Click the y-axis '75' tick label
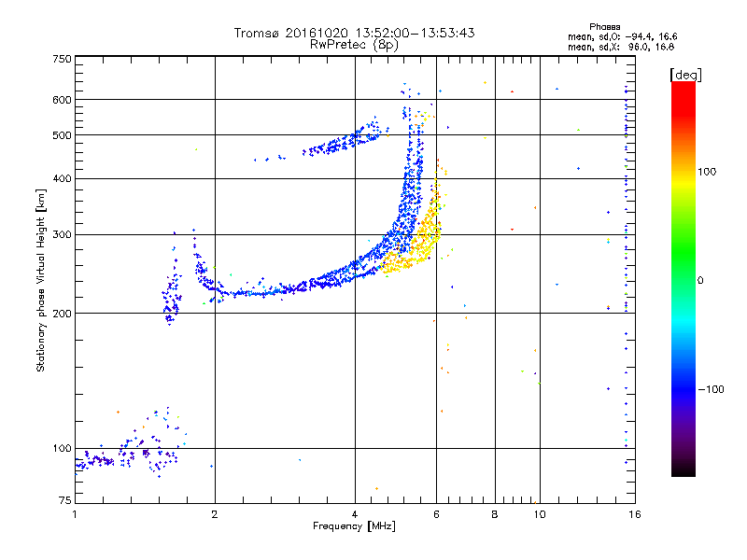 (65, 500)
